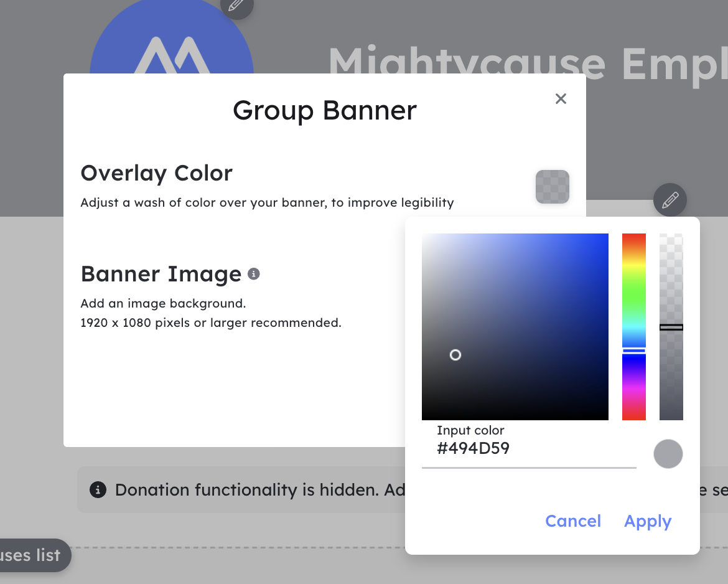Click the Input color hex field
The image size is (728, 584).
[529, 448]
